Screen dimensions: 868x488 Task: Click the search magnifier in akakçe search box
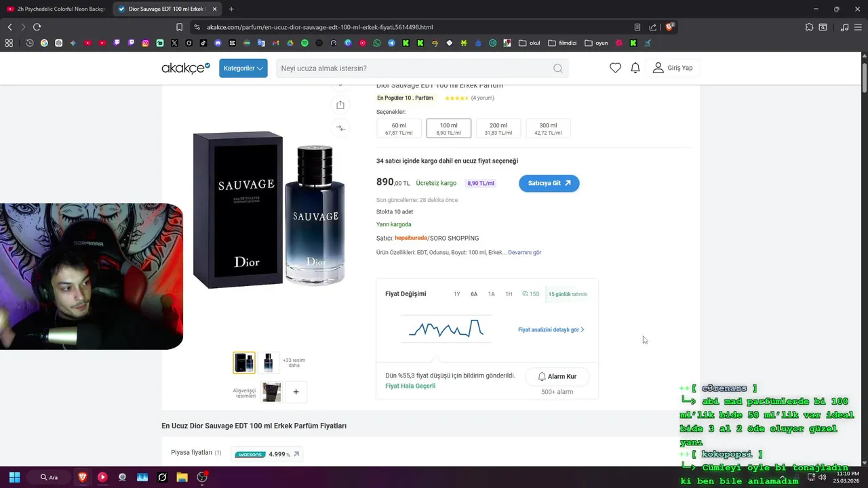[557, 68]
